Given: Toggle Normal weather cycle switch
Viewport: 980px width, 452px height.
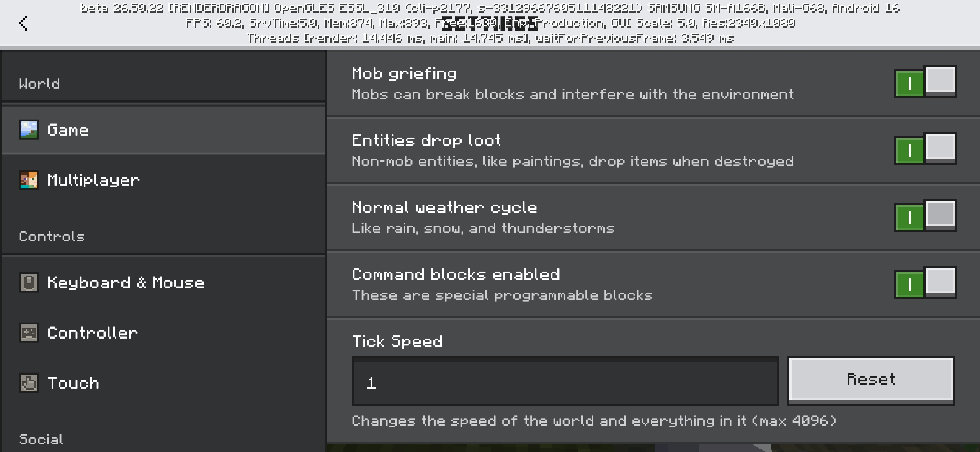Looking at the screenshot, I should click(x=925, y=216).
